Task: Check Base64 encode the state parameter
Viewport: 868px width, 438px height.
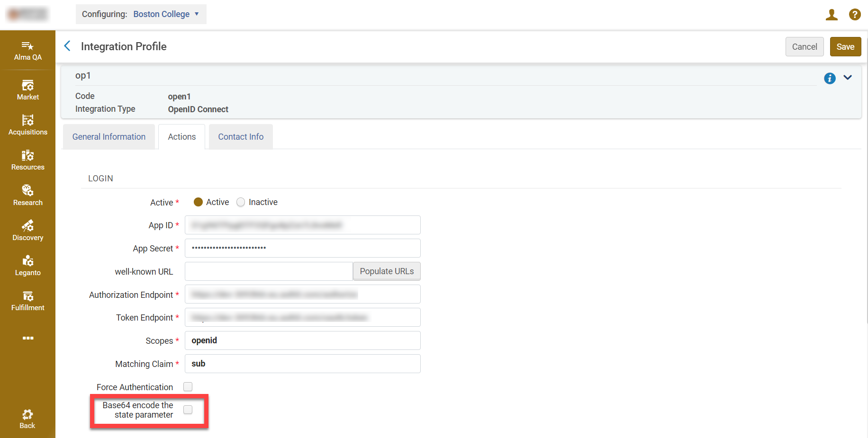Action: [188, 410]
